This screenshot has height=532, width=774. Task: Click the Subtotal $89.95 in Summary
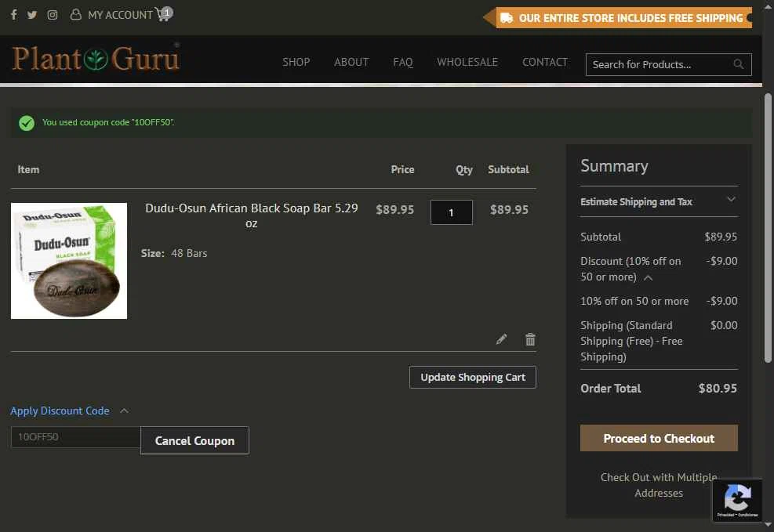coord(721,237)
